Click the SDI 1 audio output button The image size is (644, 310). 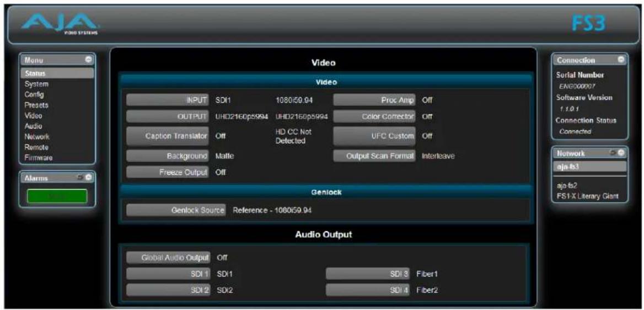coord(168,274)
